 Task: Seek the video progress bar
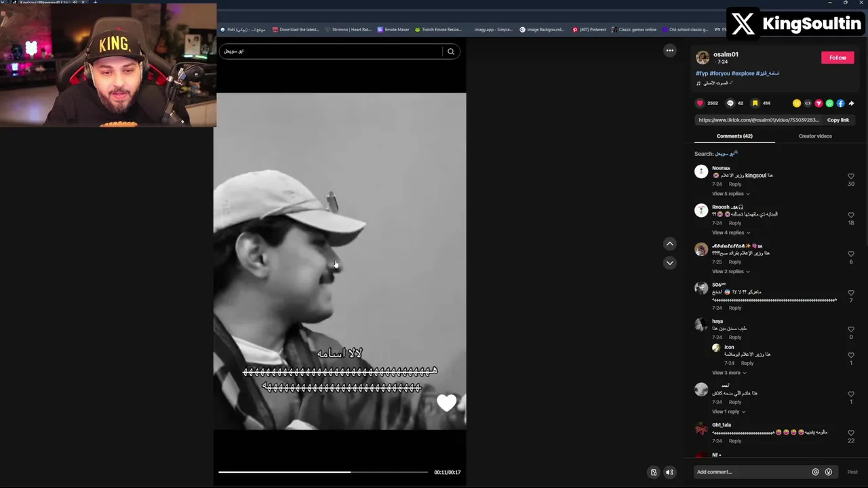[323, 472]
